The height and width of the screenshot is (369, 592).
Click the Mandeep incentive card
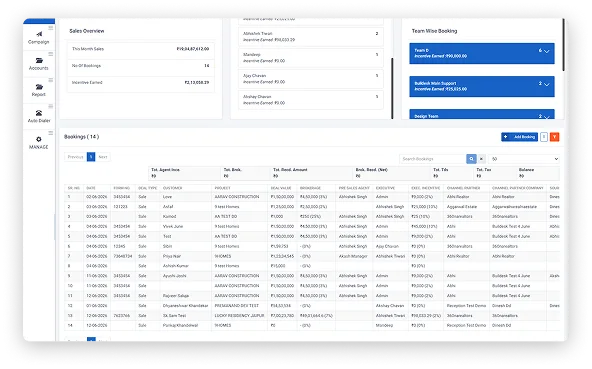point(311,58)
